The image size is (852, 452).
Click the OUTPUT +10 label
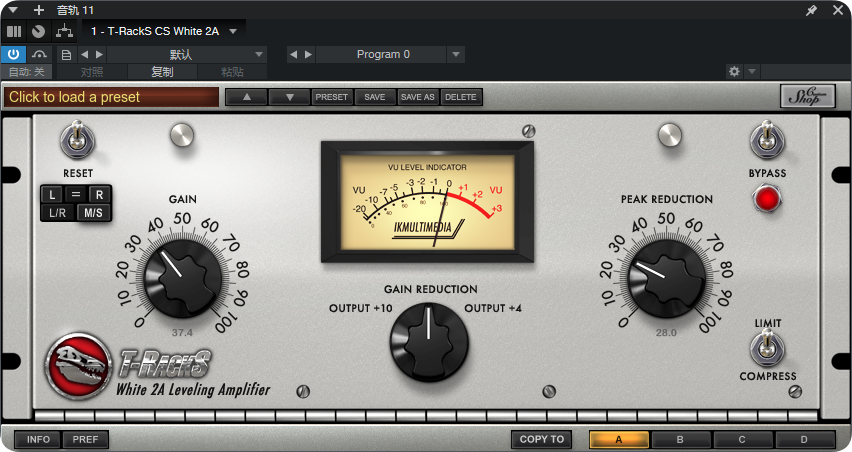[360, 309]
